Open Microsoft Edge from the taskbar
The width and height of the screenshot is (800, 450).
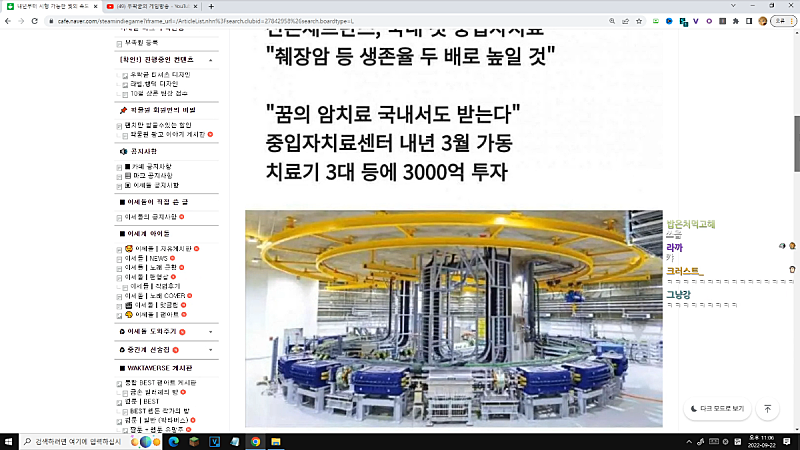click(x=173, y=441)
